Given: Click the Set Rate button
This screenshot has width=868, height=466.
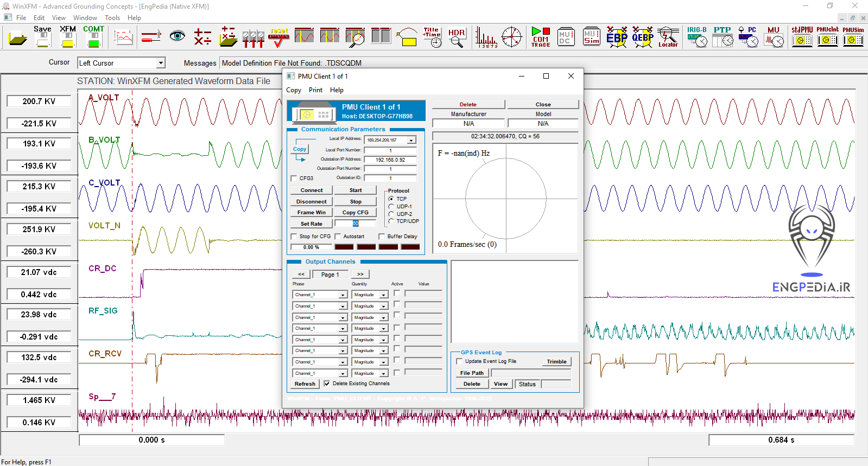Looking at the screenshot, I should coord(312,224).
